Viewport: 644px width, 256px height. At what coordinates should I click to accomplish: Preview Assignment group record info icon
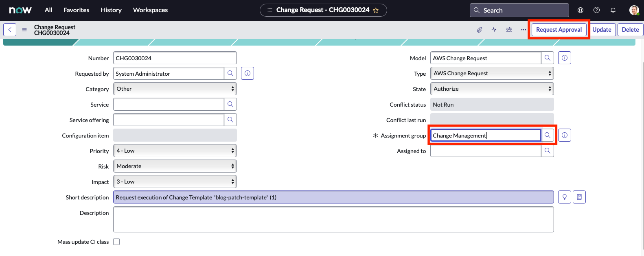(565, 135)
